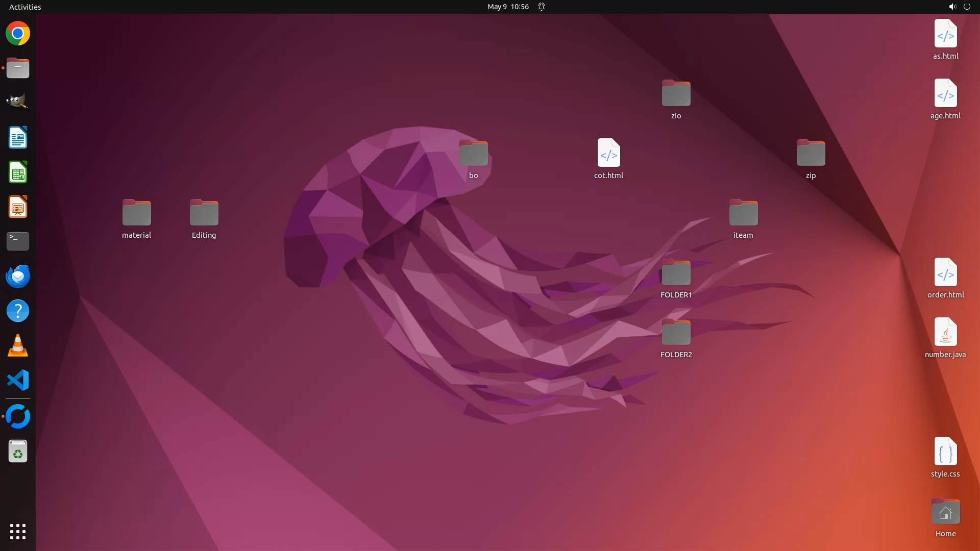The width and height of the screenshot is (980, 551).
Task: Click the volume icon in the top bar
Action: click(952, 7)
